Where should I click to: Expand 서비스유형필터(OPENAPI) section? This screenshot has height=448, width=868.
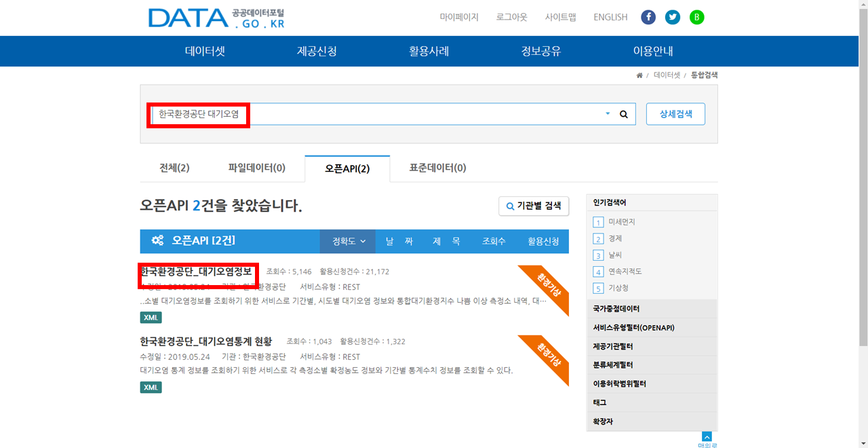tap(651, 328)
